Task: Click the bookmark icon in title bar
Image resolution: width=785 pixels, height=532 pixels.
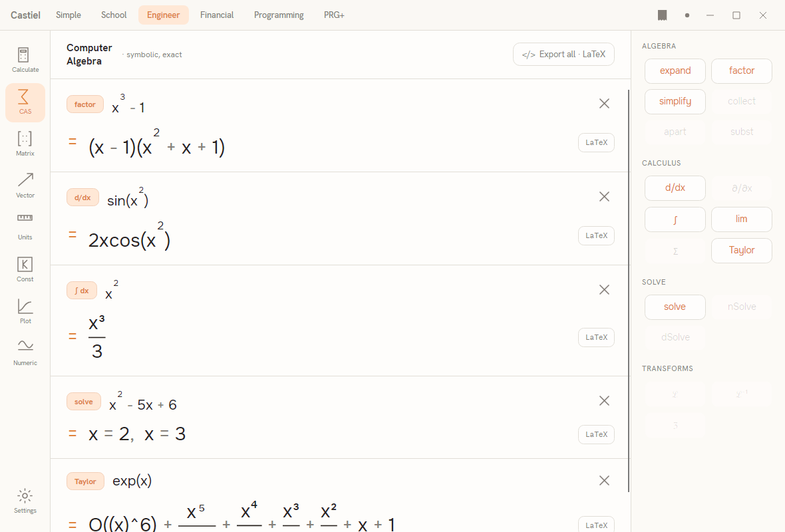Action: (663, 15)
